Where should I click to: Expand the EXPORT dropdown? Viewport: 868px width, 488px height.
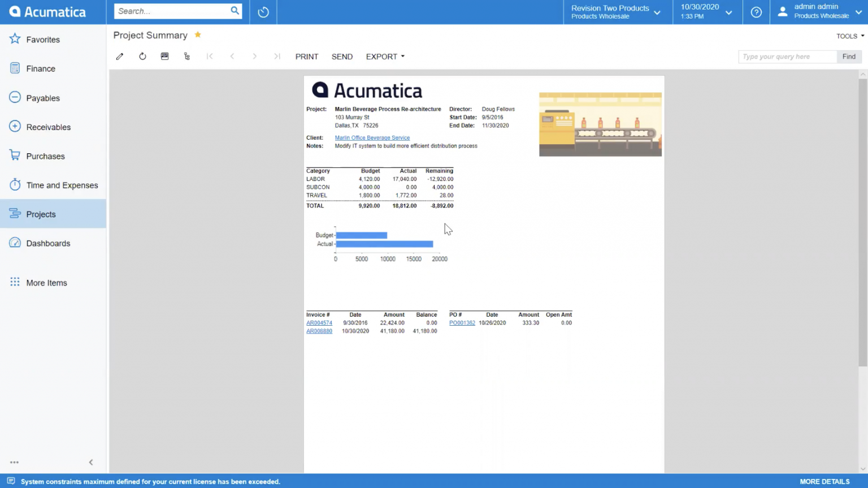[385, 56]
